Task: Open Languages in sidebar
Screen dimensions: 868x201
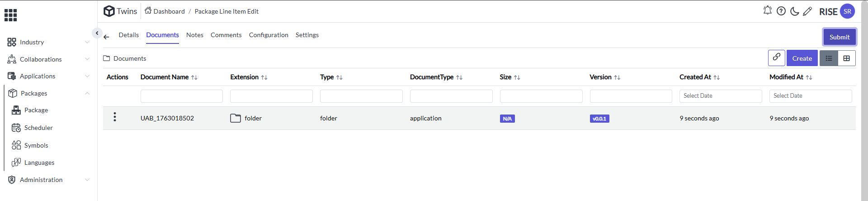Action: tap(39, 163)
